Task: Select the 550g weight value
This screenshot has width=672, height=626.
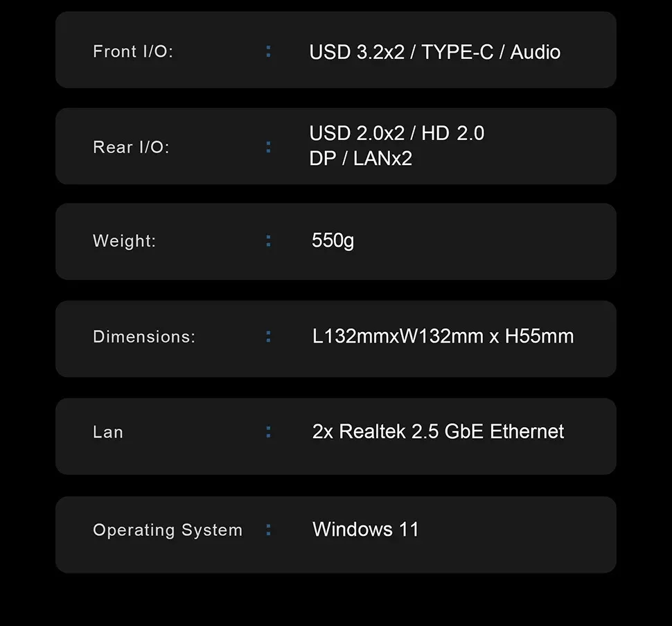Action: click(x=333, y=241)
